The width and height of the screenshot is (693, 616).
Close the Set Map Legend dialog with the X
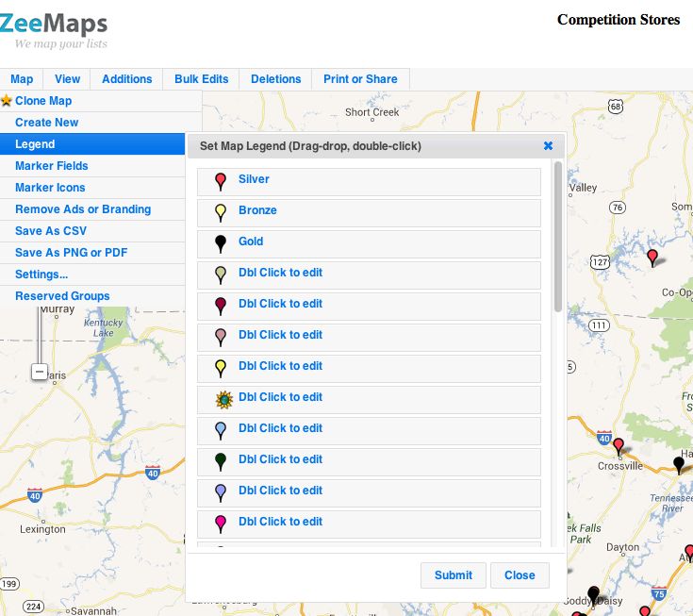pos(548,146)
